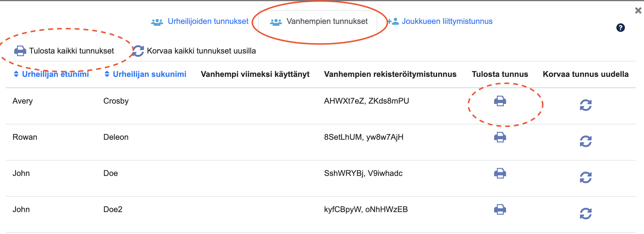644x234 pixels.
Task: Replace John Doe's code with new
Action: tap(586, 177)
